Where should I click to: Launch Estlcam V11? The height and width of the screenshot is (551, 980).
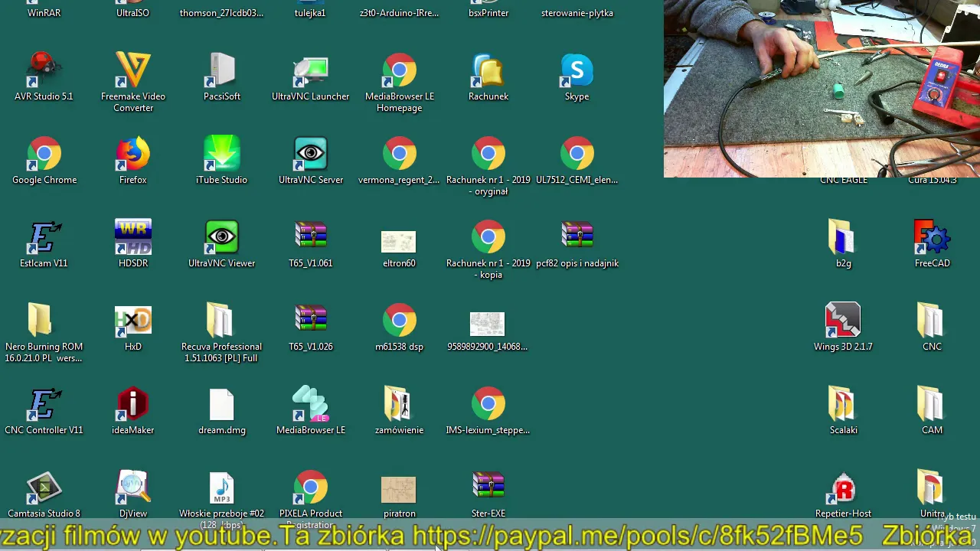[44, 243]
